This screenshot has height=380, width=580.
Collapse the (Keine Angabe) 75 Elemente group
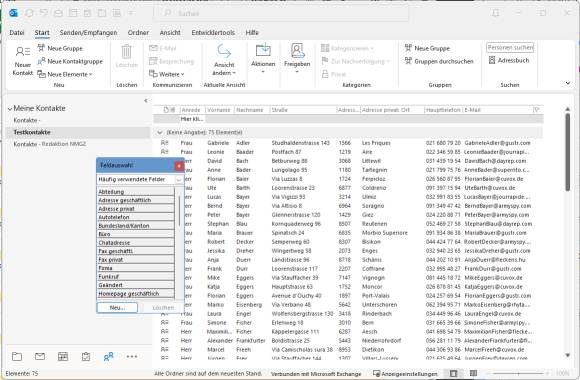159,132
